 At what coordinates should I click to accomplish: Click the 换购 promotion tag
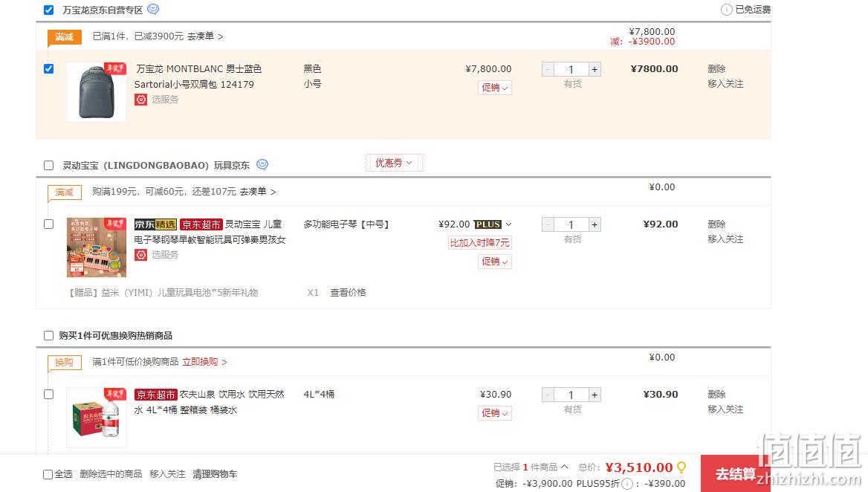[x=64, y=363]
